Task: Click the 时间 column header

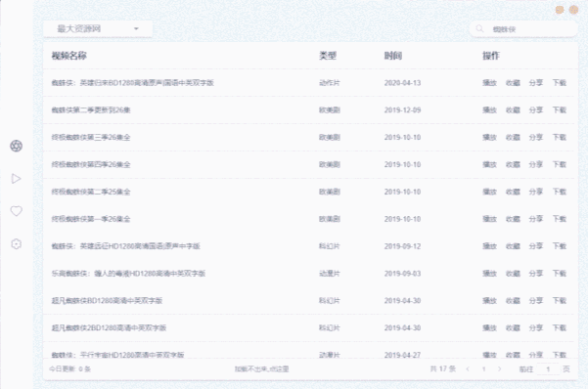Action: (393, 56)
